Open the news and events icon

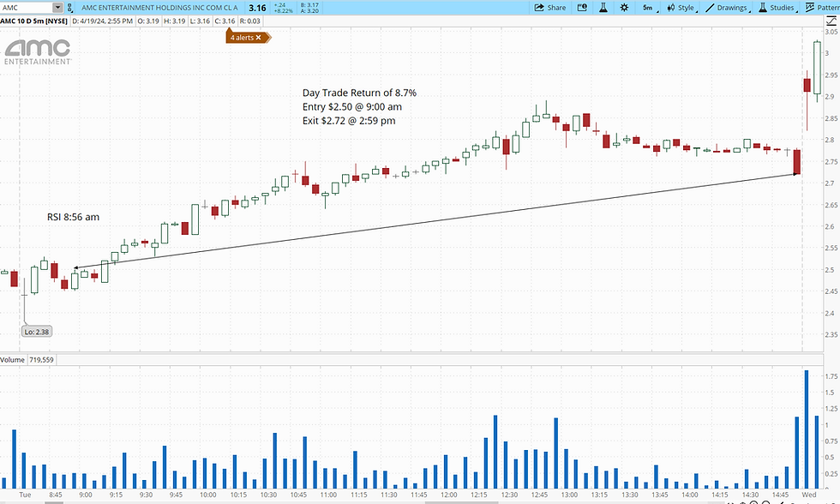[582, 8]
